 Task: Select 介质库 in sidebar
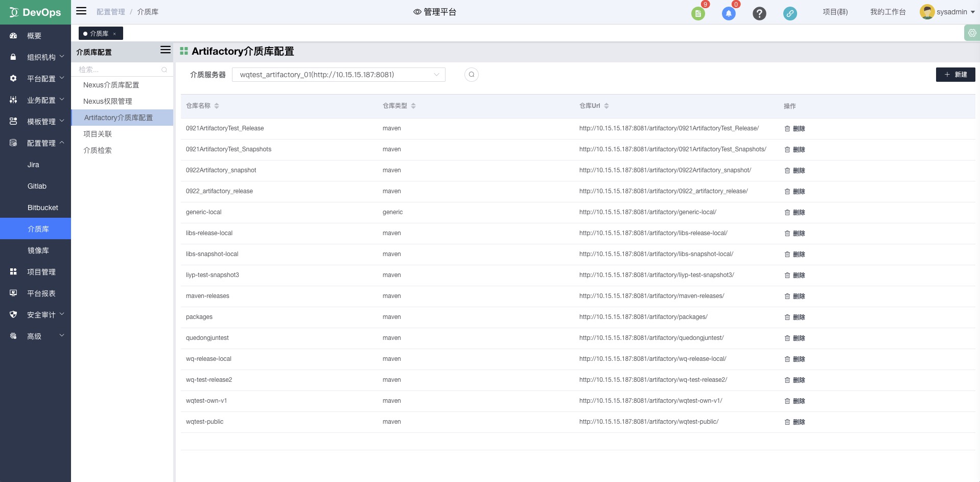point(35,229)
